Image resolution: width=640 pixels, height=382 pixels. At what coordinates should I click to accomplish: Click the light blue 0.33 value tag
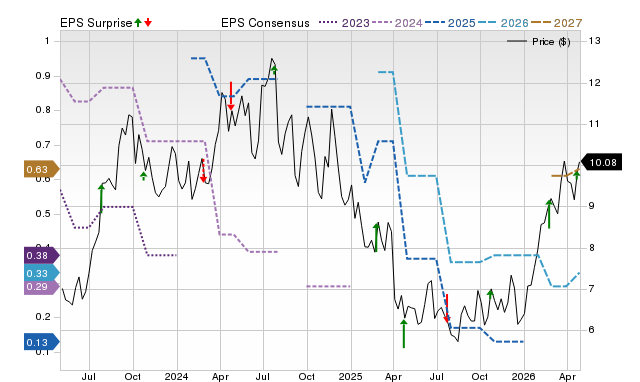coord(41,273)
